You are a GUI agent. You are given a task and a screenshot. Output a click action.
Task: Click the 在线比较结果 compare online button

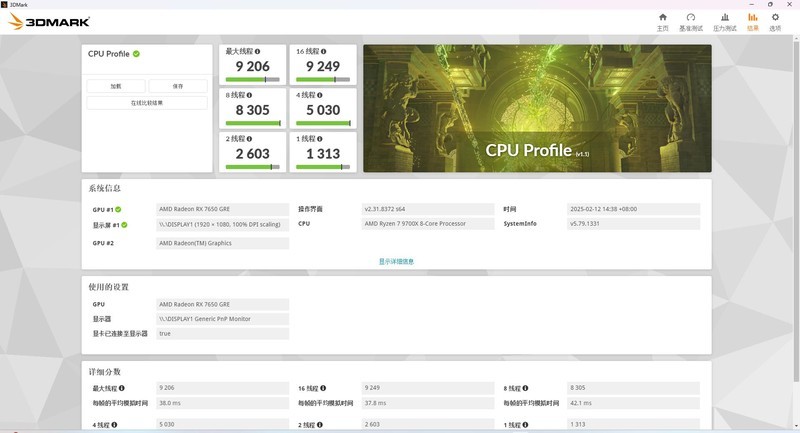(147, 103)
